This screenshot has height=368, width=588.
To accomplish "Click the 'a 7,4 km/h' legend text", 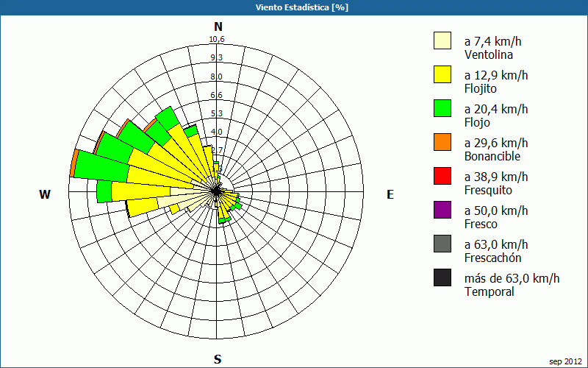I will coord(492,41).
